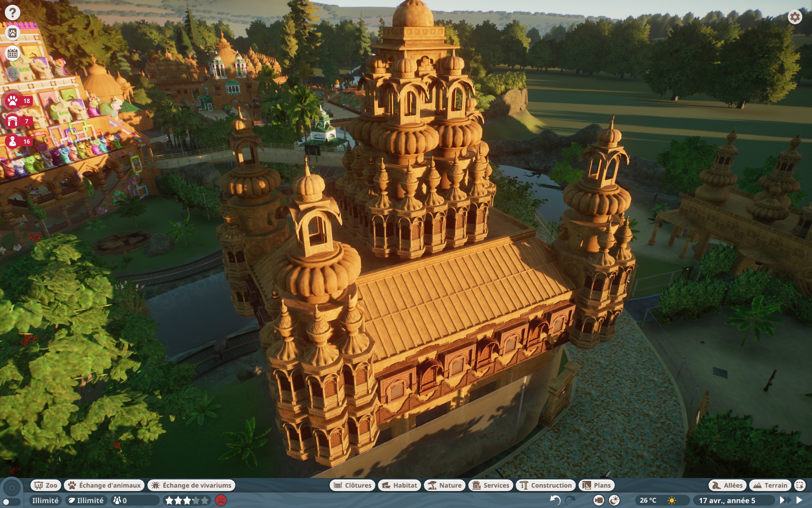Select the Habitat build tab

click(x=399, y=485)
